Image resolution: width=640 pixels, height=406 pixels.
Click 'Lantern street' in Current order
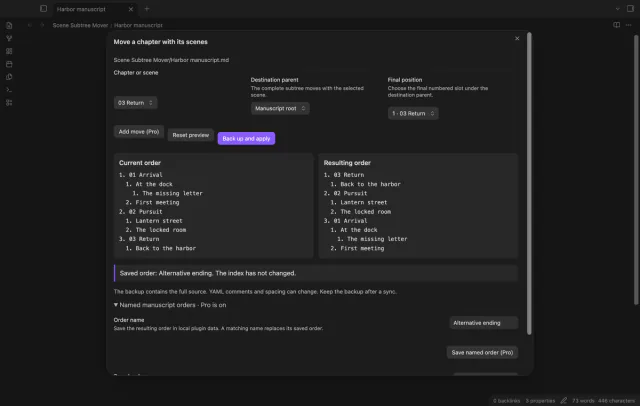pyautogui.click(x=159, y=221)
